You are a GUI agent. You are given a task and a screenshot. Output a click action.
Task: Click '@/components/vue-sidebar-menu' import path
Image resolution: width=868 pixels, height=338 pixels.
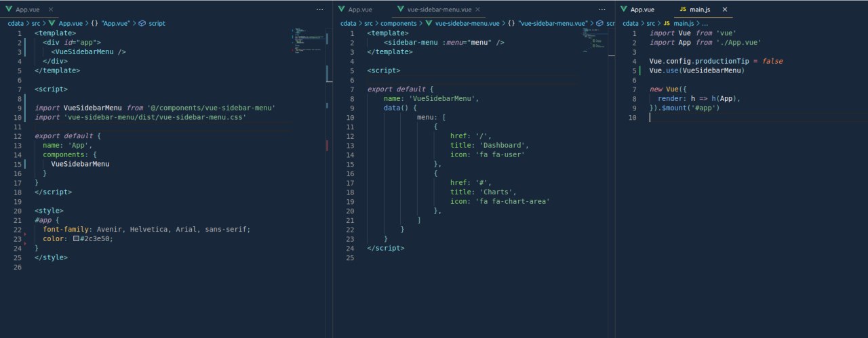point(211,108)
